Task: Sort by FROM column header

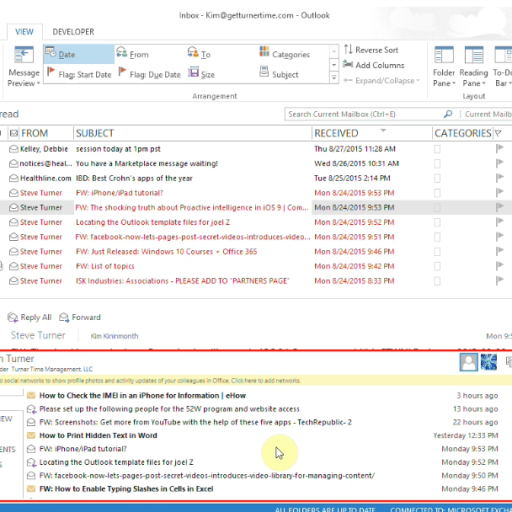Action: point(35,133)
